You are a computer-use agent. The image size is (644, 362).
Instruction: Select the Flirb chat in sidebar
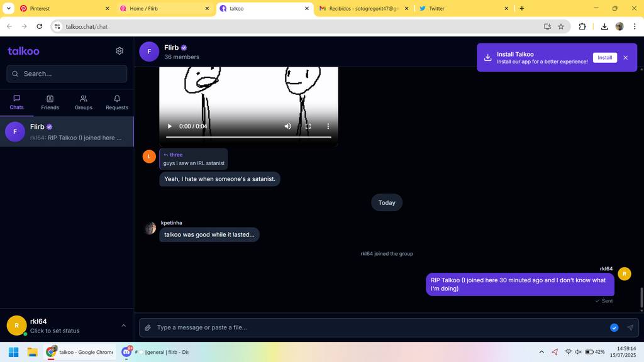pos(67,132)
